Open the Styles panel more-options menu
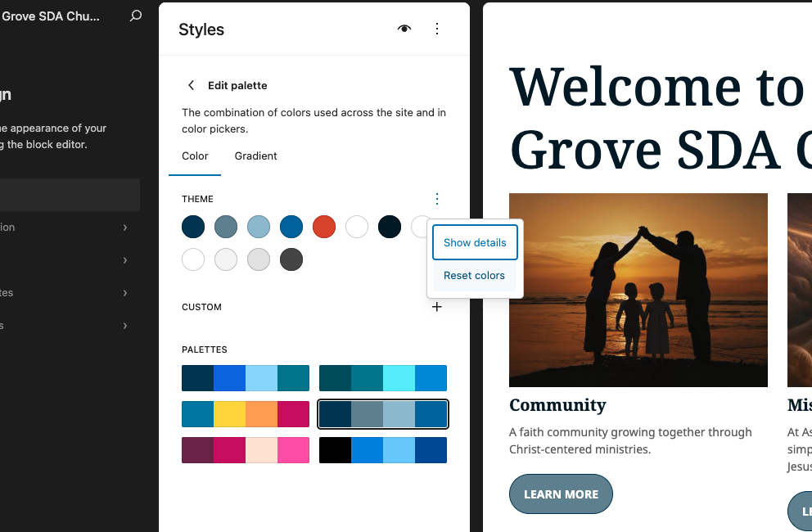The image size is (812, 532). pyautogui.click(x=437, y=29)
